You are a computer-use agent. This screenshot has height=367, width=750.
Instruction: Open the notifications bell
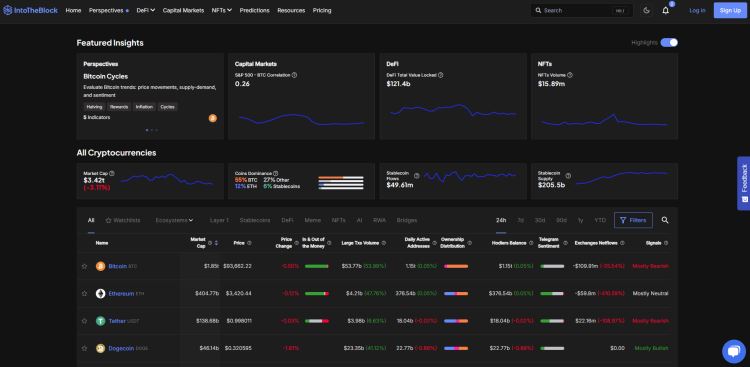(665, 11)
